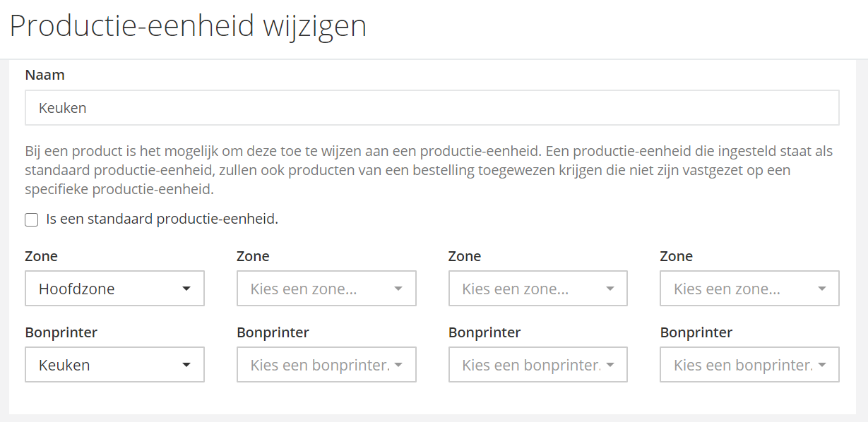Viewport: 868px width, 422px height.
Task: Click the caret arrow of the last Zone dropdown
Action: point(821,289)
